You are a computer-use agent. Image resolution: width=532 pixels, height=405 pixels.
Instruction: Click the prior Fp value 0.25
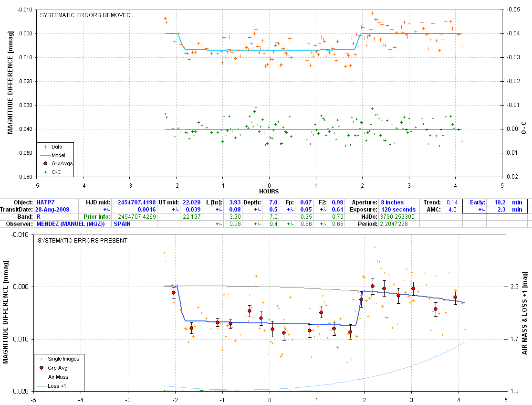[x=306, y=216]
